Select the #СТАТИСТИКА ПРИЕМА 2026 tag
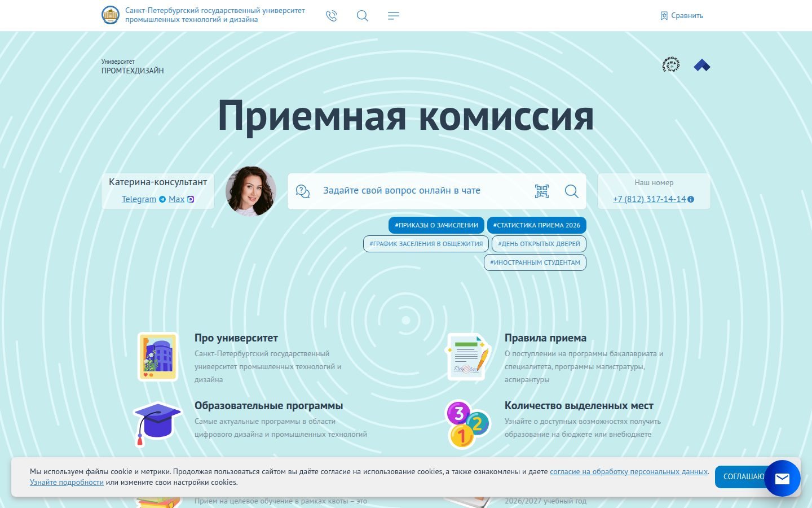The image size is (812, 508). click(x=537, y=225)
